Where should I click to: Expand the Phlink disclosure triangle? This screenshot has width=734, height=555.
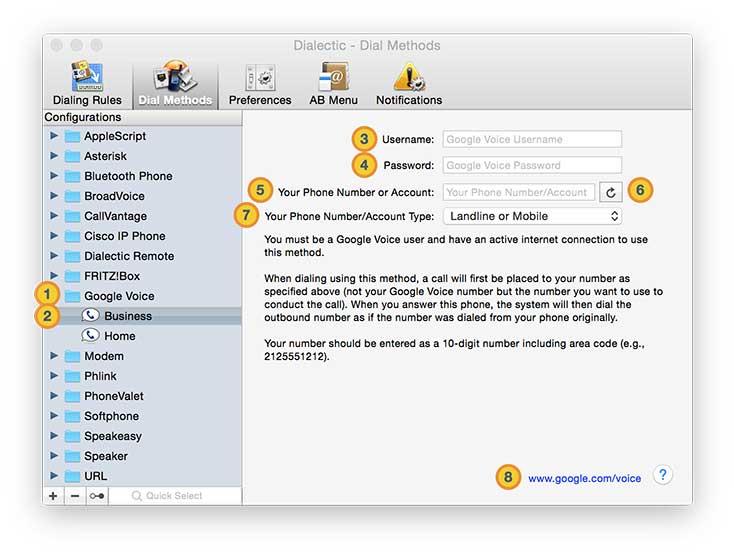click(54, 376)
